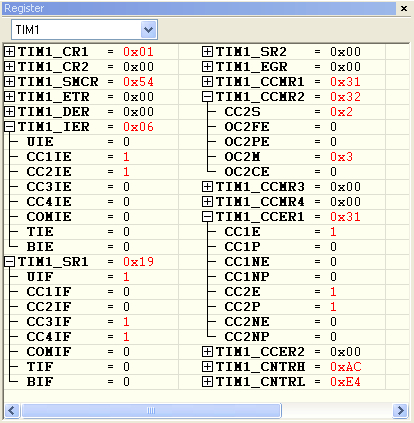
Task: Expand the TIM1_SMCR register
Action: point(9,82)
